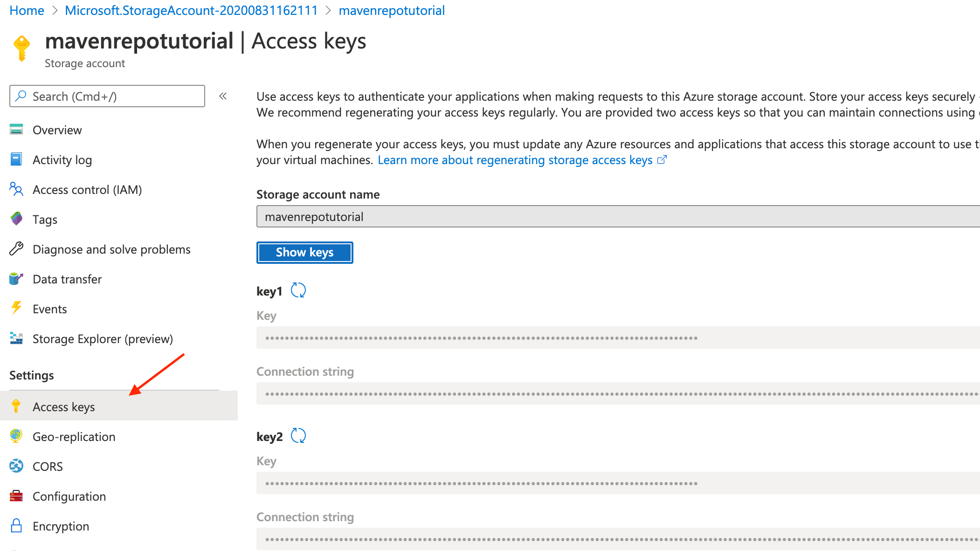Click the key1 Connection string field
The height and width of the screenshot is (551, 980).
point(618,393)
